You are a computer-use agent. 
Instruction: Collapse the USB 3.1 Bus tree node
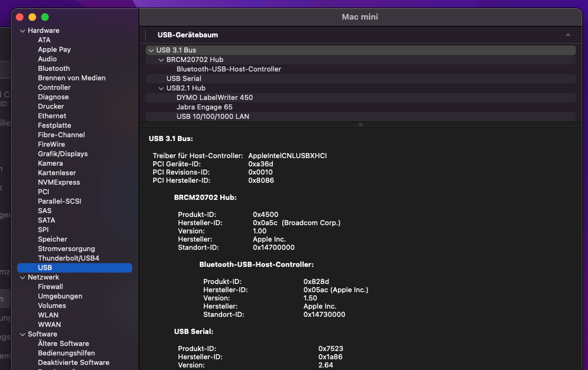click(x=151, y=50)
